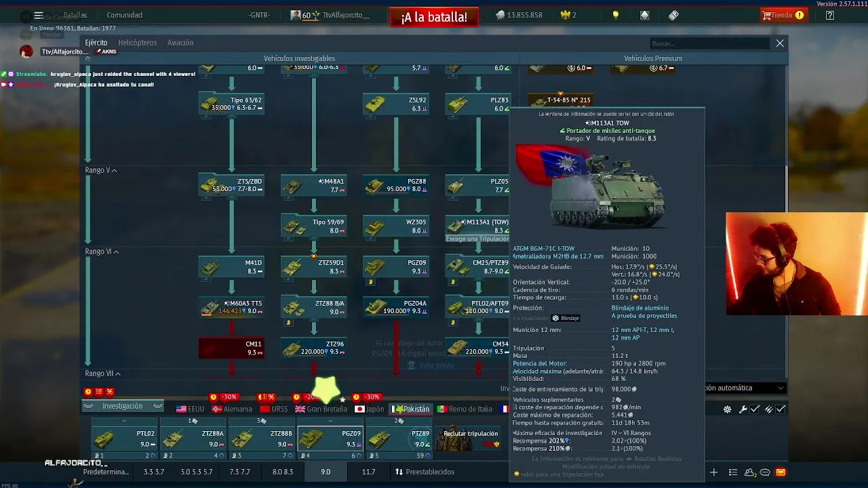Click the silver lions balance 13.855.858
Image resolution: width=868 pixels, height=488 pixels.
[519, 15]
